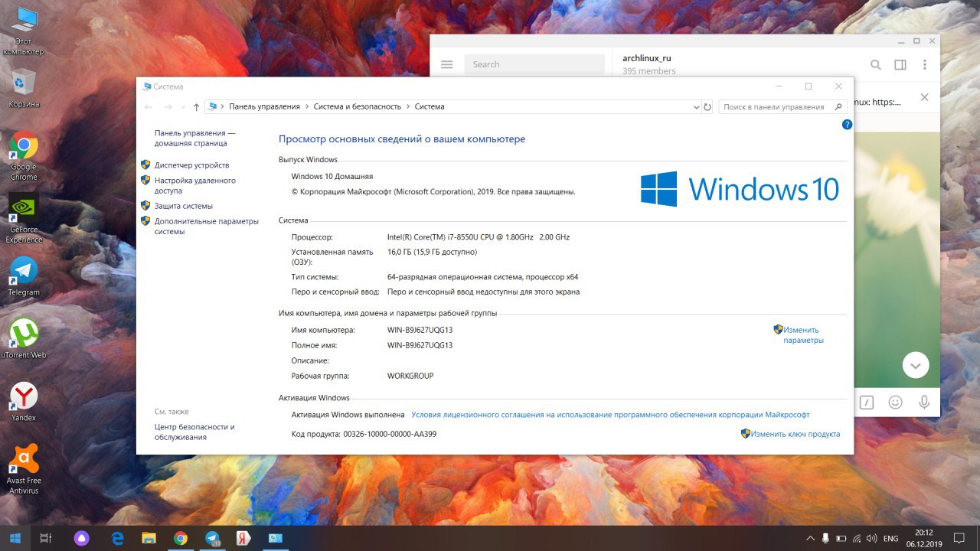Open Yandex browser desktop shortcut
The height and width of the screenshot is (551, 980).
24,402
